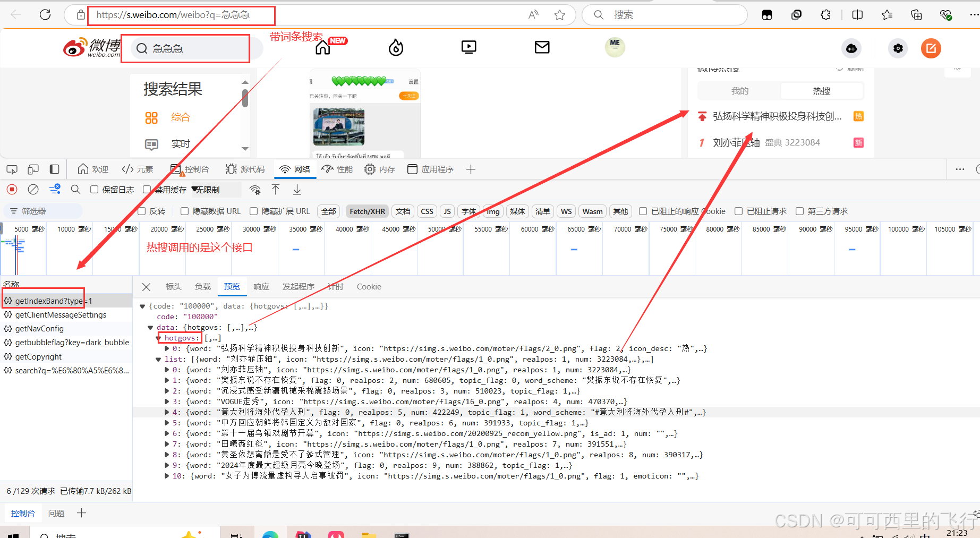Filter requests by JS
980x538 pixels.
tap(447, 211)
